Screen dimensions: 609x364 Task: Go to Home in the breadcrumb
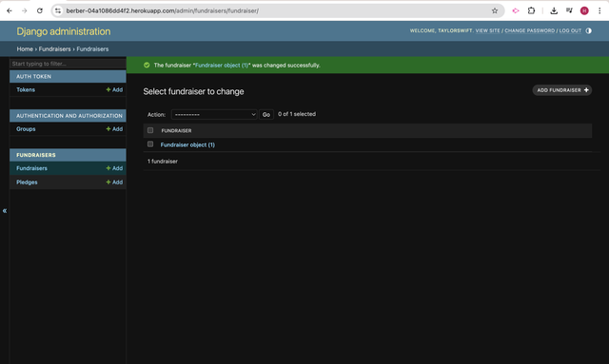click(25, 48)
